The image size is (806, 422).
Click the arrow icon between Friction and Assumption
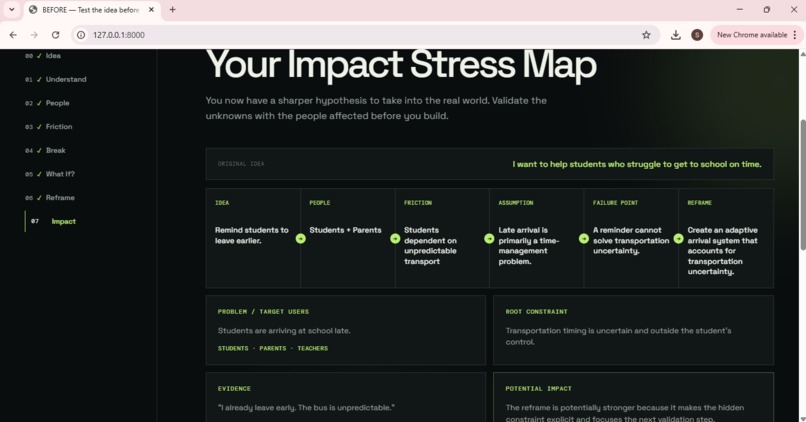[x=489, y=238]
